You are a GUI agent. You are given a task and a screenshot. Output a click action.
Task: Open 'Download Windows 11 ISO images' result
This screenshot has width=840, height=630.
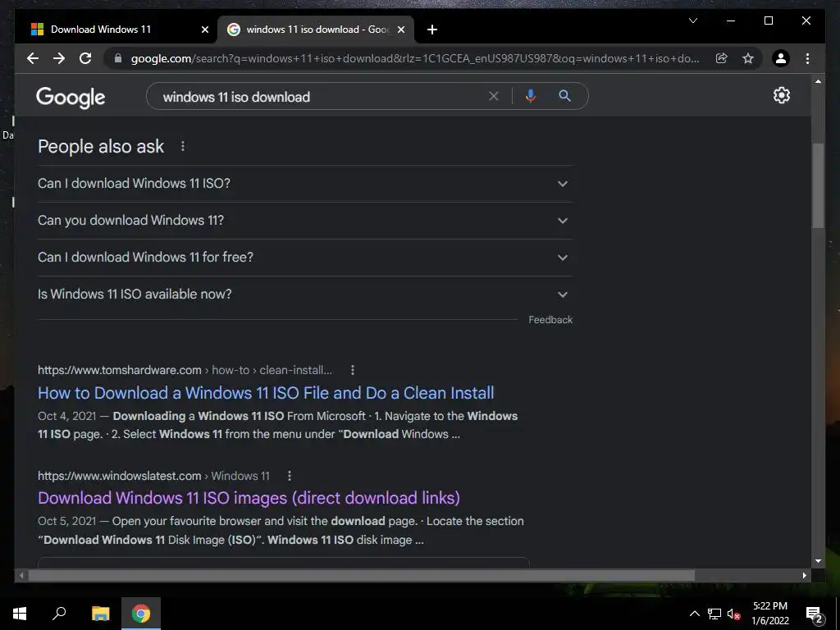(x=249, y=498)
